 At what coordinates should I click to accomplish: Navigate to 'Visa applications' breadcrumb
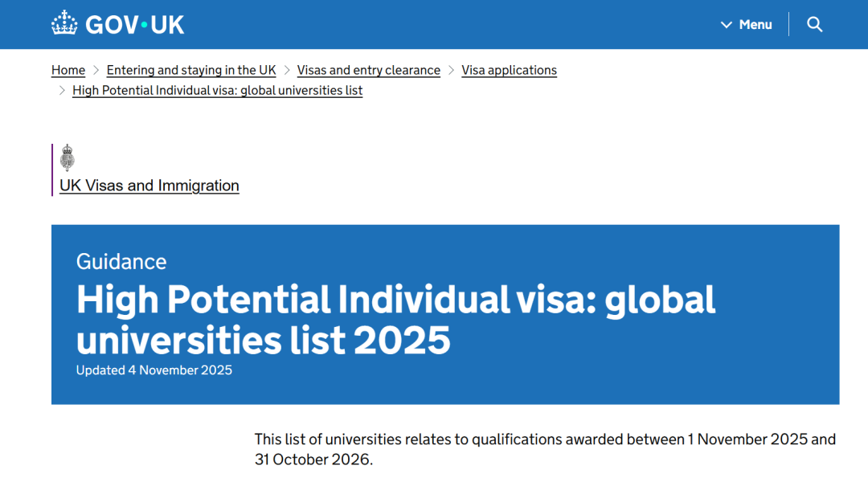click(509, 70)
